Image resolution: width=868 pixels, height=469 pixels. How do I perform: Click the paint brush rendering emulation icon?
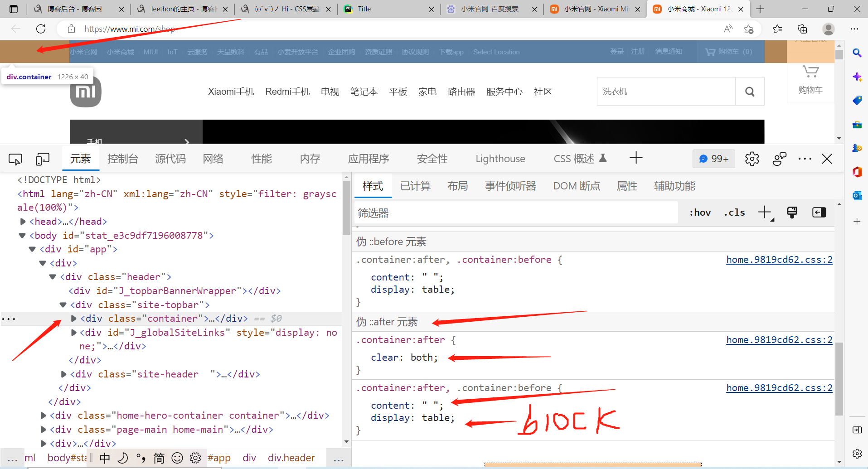(792, 212)
